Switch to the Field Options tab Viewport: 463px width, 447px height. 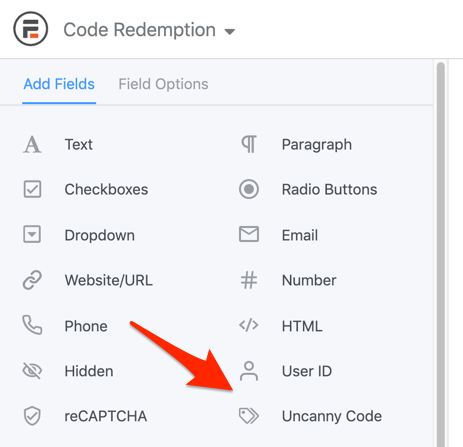point(163,84)
